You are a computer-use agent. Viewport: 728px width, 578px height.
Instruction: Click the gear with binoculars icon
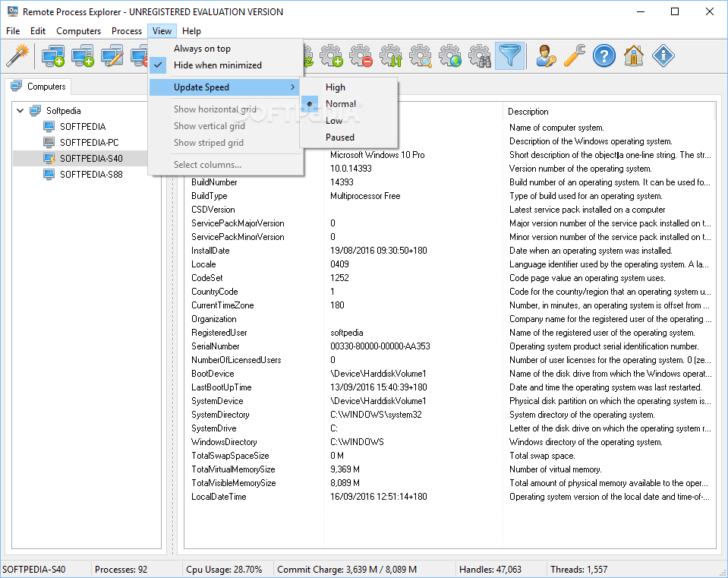pyautogui.click(x=480, y=55)
